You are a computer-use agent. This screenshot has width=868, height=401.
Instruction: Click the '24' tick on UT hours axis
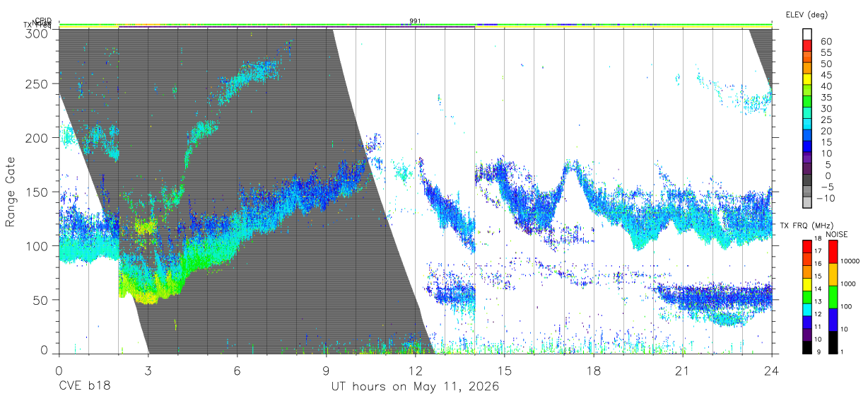coord(772,371)
